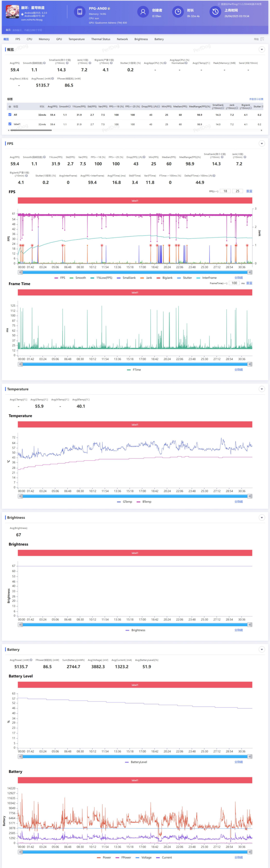Image resolution: width=270 pixels, height=868 pixels.
Task: Open the FPS section Jank help icon
Action: pyautogui.click(x=245, y=157)
